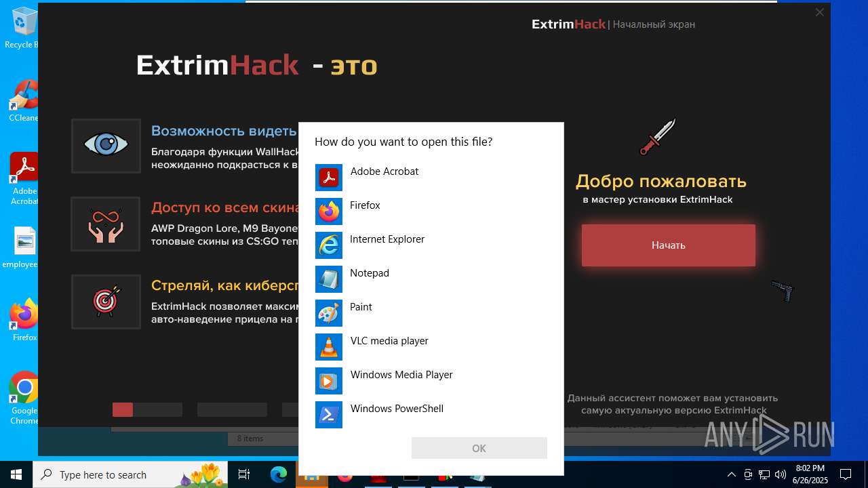This screenshot has height=488, width=868.
Task: Select the Notepad text entry
Action: [370, 273]
